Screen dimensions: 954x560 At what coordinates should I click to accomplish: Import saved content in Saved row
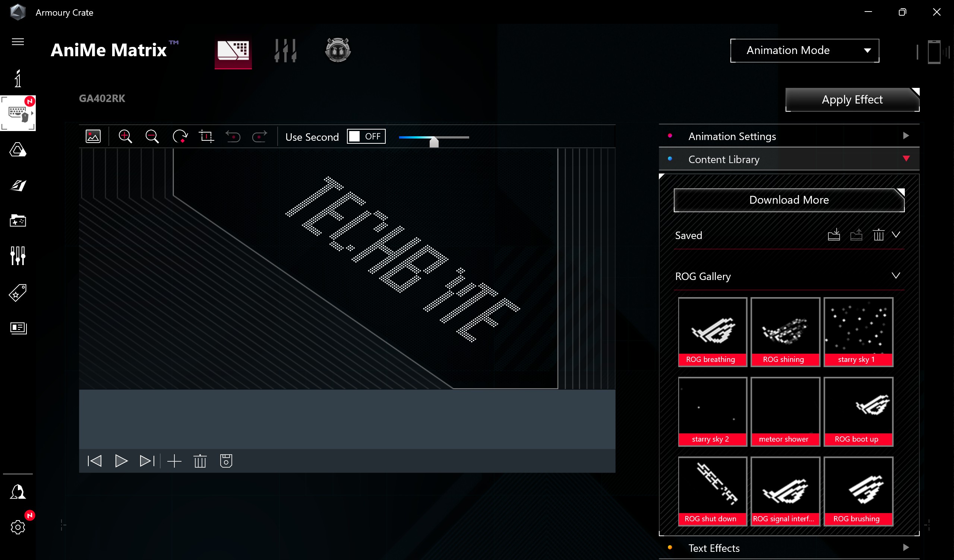(x=834, y=235)
